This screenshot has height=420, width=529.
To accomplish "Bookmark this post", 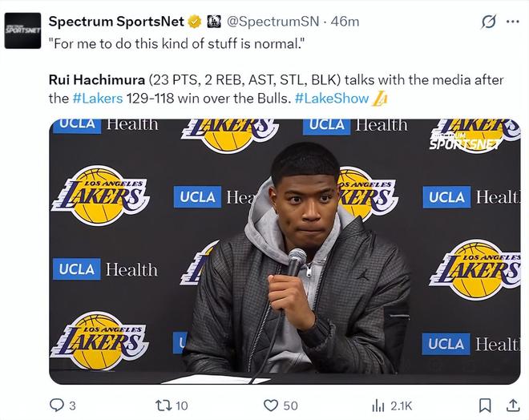I will [x=485, y=406].
